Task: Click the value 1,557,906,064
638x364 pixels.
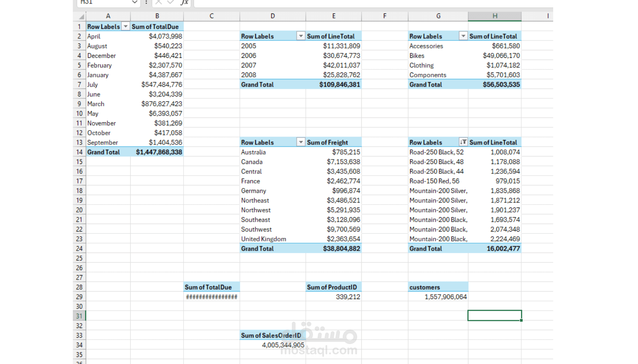Action: pos(438,297)
